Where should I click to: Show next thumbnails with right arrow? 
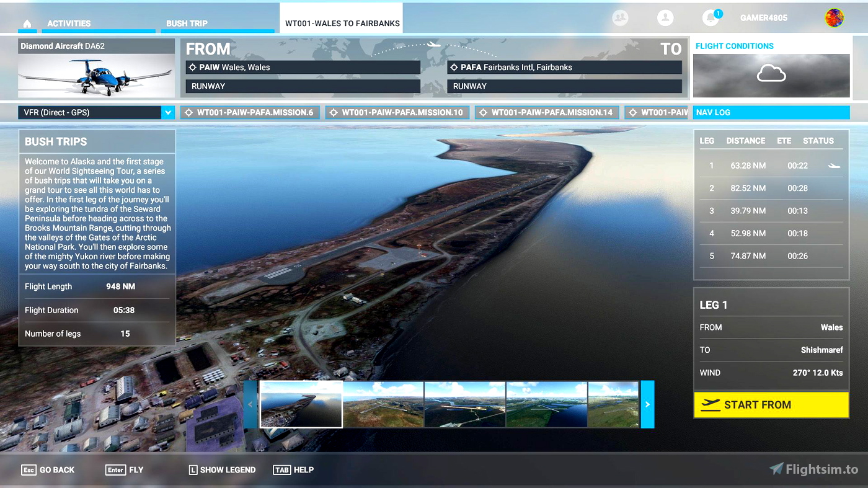click(647, 404)
